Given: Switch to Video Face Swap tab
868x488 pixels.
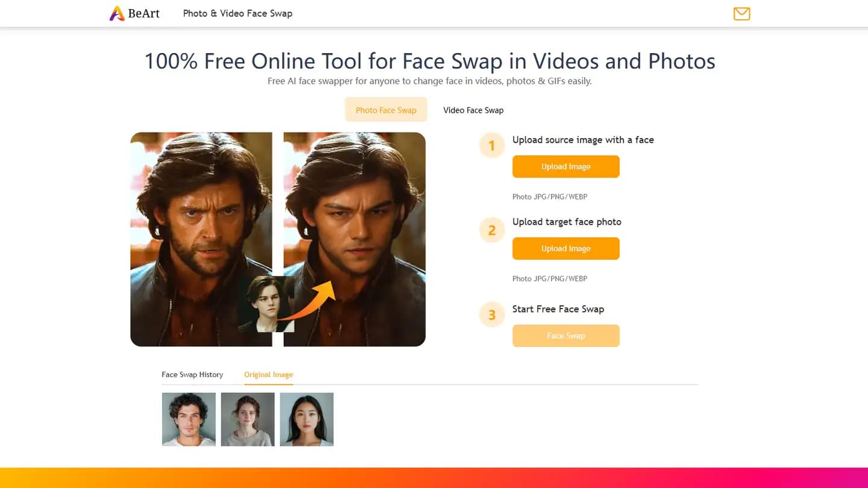Looking at the screenshot, I should pos(473,110).
